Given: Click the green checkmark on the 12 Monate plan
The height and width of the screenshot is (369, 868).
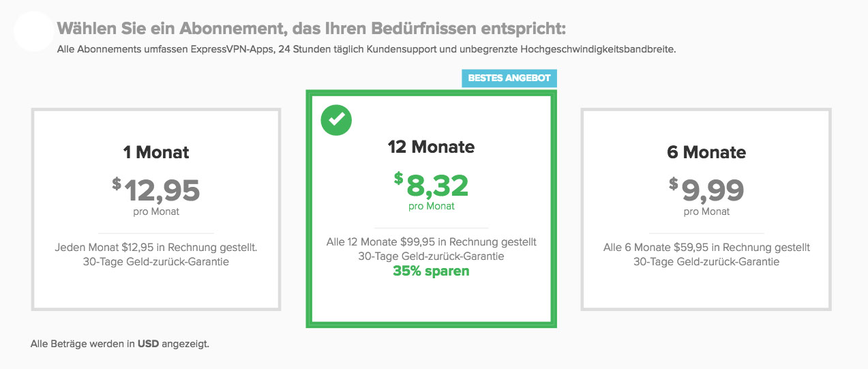Looking at the screenshot, I should point(336,120).
